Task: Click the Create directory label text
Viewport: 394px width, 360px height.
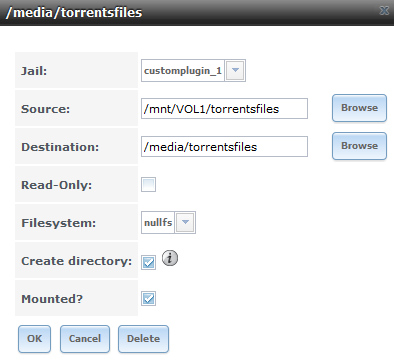Action: (x=77, y=261)
